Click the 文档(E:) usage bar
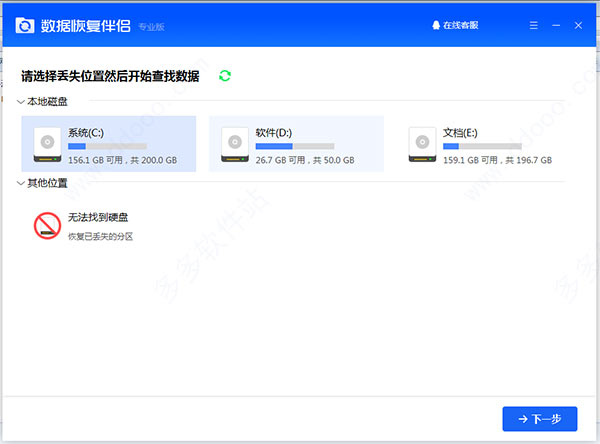Viewport: 600px width, 444px height. tap(482, 146)
